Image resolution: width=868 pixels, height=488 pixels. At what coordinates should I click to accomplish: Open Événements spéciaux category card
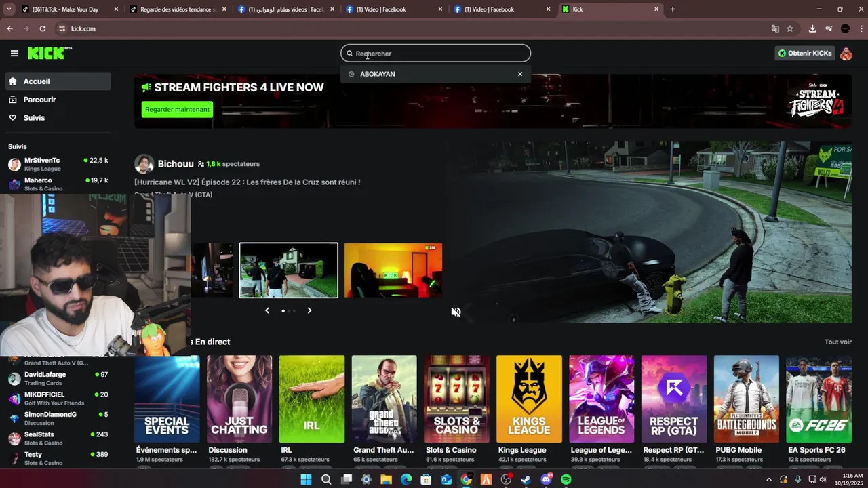[167, 399]
